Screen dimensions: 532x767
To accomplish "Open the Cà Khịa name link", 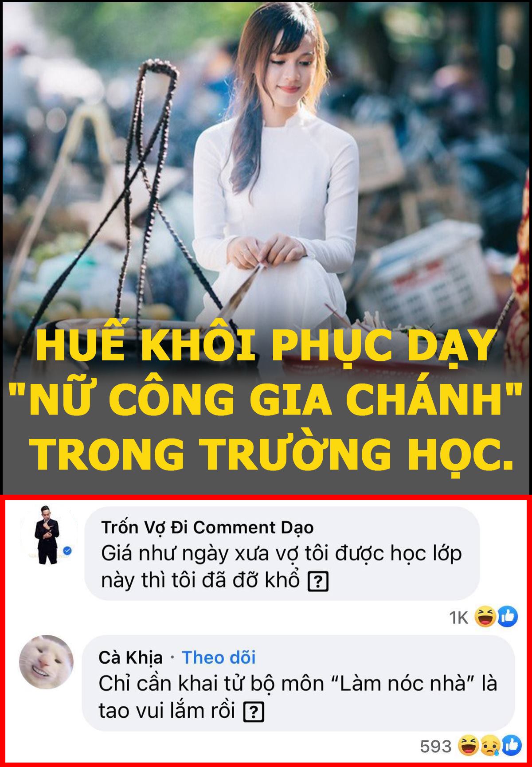I will coord(131,658).
